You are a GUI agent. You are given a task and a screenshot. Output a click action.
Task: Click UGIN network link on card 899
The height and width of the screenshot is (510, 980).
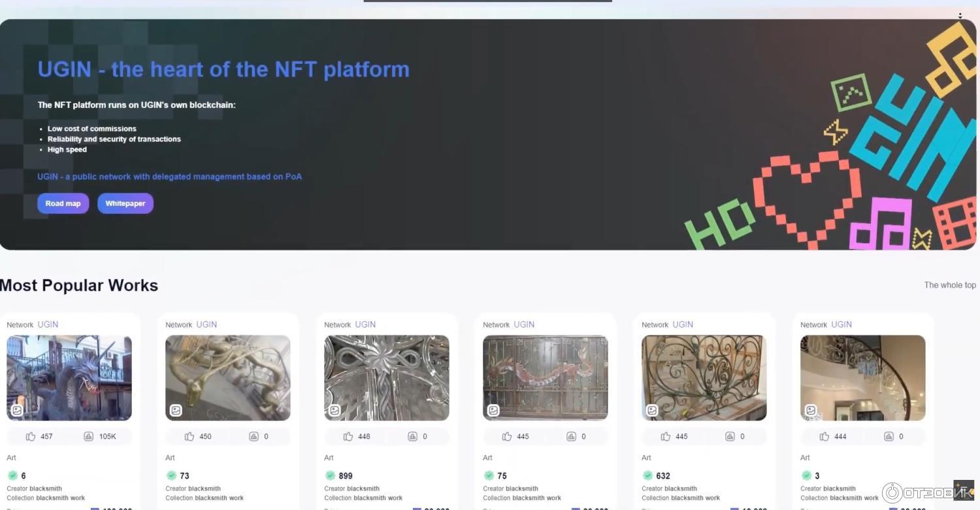365,324
